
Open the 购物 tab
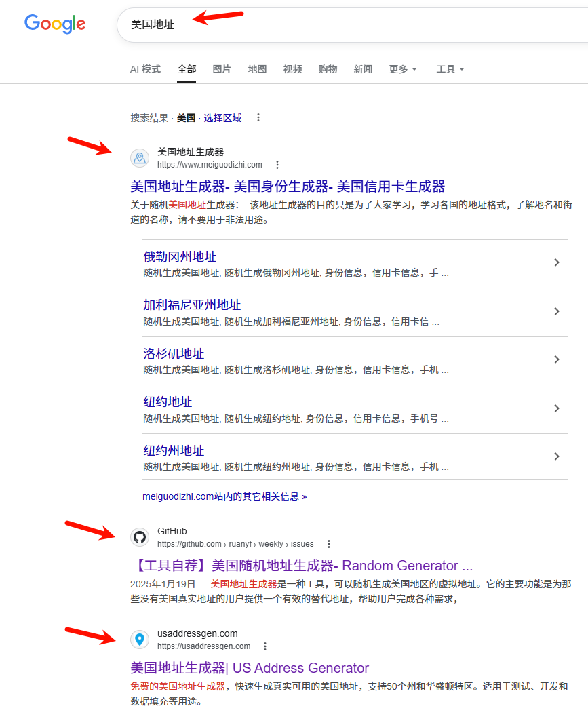[x=328, y=69]
